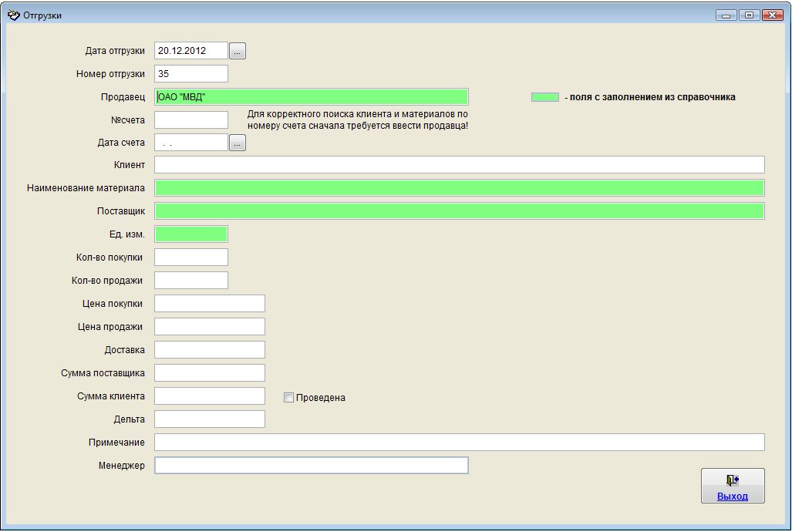This screenshot has width=792, height=532.
Task: Select the Наименование материала green field
Action: coord(459,188)
